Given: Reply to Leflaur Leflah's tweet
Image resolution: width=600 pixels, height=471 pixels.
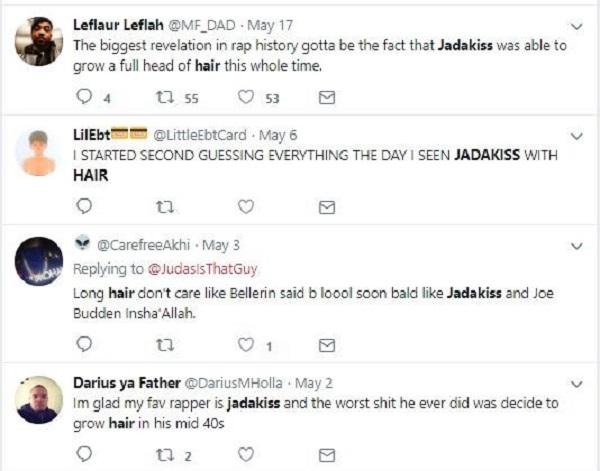Looking at the screenshot, I should (x=85, y=98).
